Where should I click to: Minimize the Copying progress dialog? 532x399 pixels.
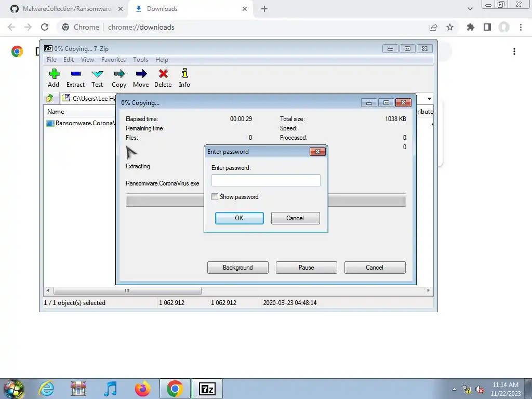coord(369,103)
